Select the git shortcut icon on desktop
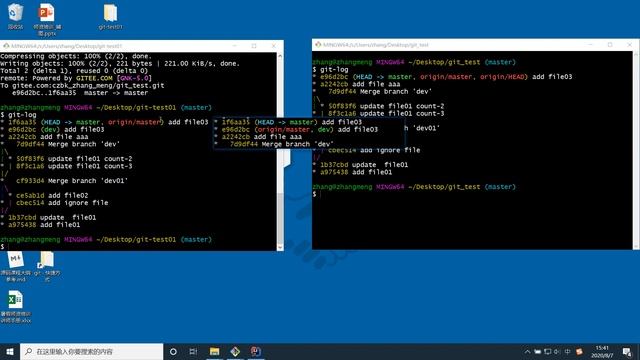The image size is (640, 360). coord(47,267)
